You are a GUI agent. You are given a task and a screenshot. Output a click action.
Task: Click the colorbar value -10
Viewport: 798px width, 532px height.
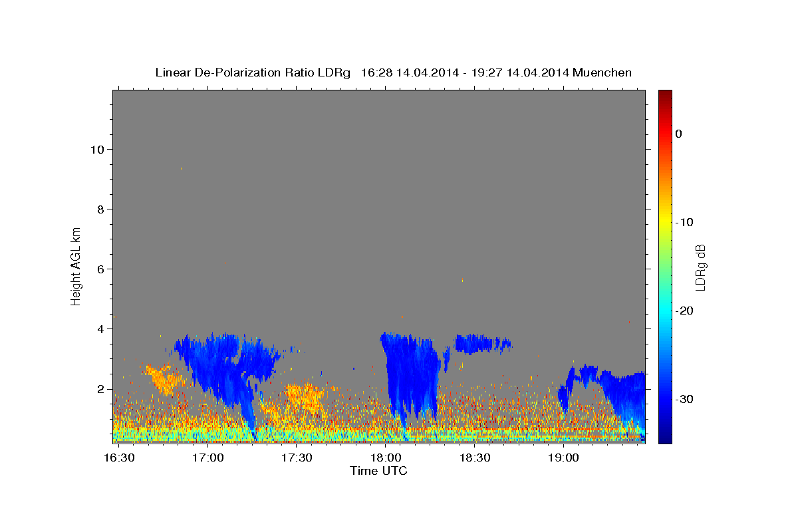[684, 222]
